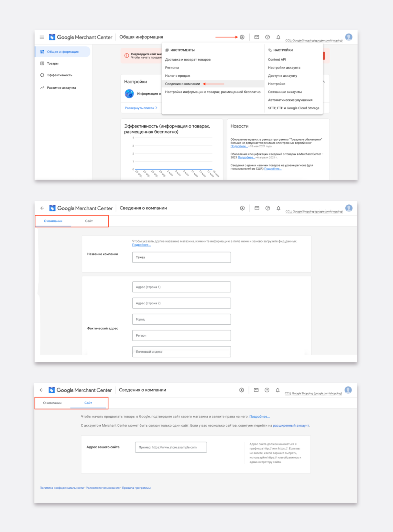Choose Доставка и возврат товаров from the menu
This screenshot has width=393, height=532.
tap(188, 60)
